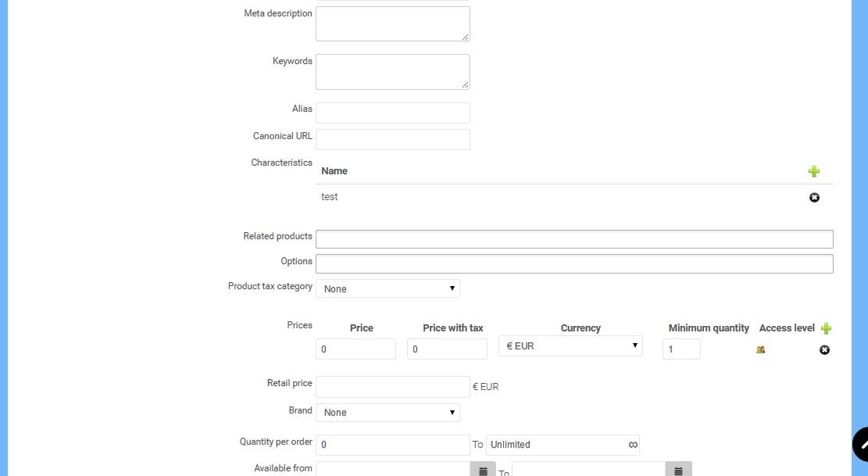Select the Price with tax input
Image resolution: width=868 pixels, height=476 pixels.
[x=447, y=349]
